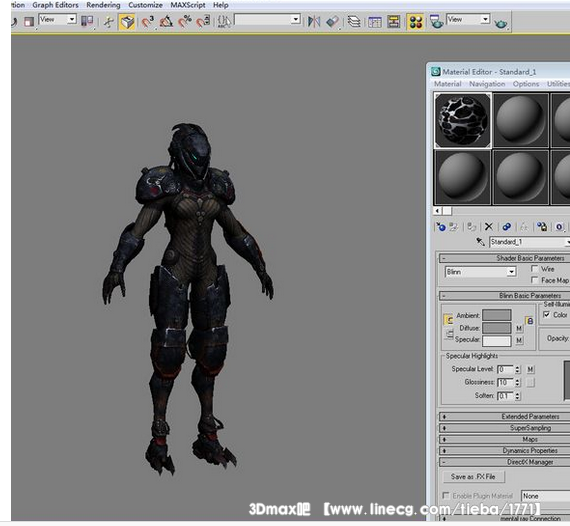Collapse Shader Basic Parameters rollout

[505, 258]
